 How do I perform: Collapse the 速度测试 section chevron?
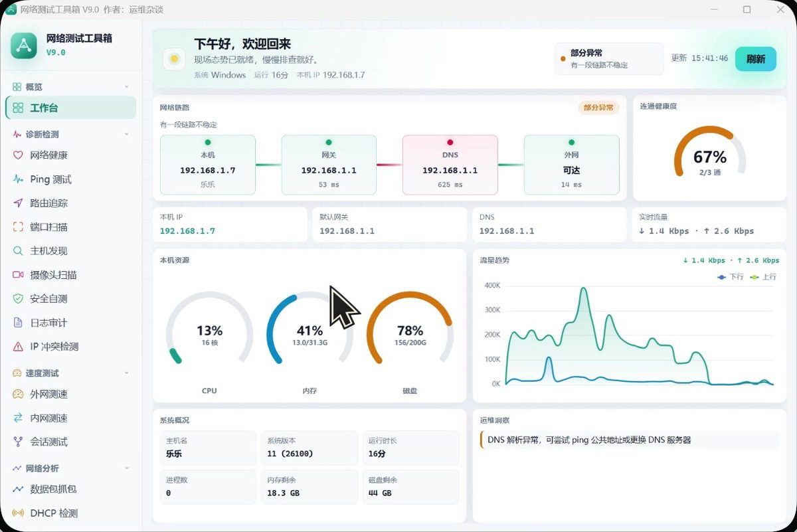[127, 373]
